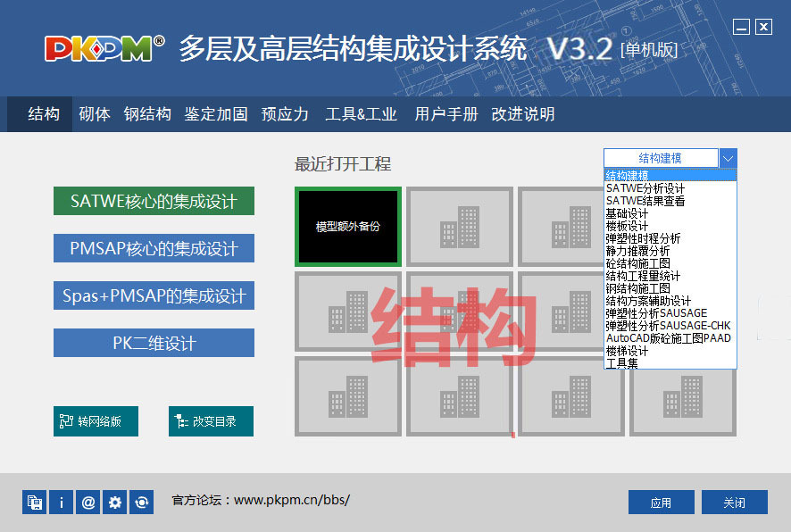Viewport: 791px width, 532px height.
Task: Choose 楼梯设计 in the module dropdown
Action: point(627,352)
